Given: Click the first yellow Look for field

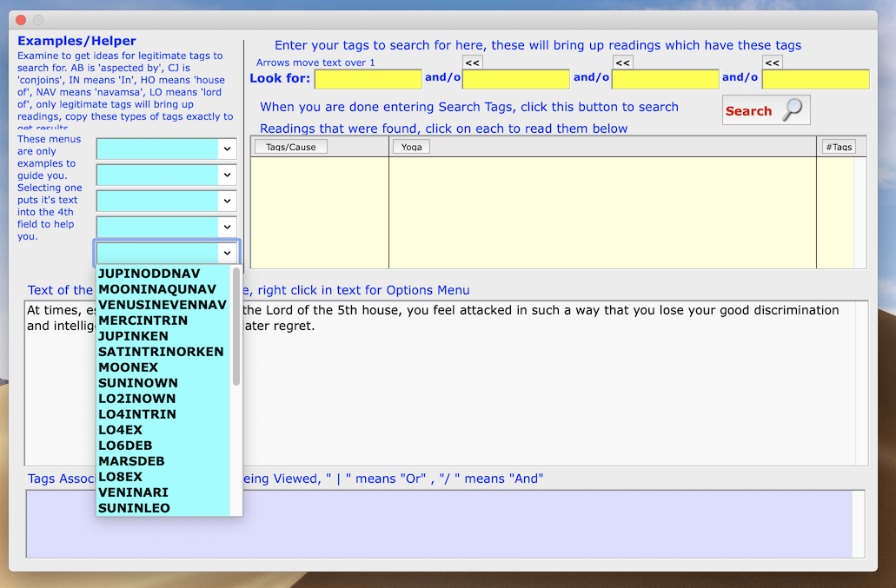Looking at the screenshot, I should (x=368, y=79).
